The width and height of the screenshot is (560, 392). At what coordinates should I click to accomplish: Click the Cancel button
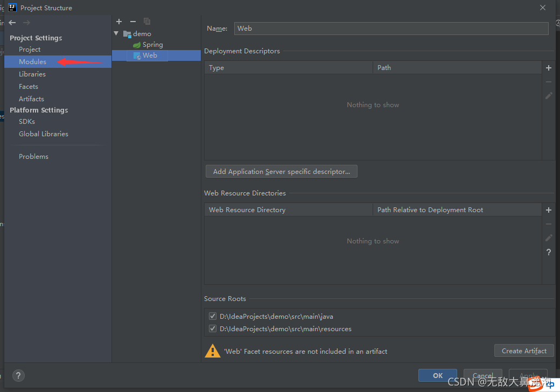tap(483, 375)
